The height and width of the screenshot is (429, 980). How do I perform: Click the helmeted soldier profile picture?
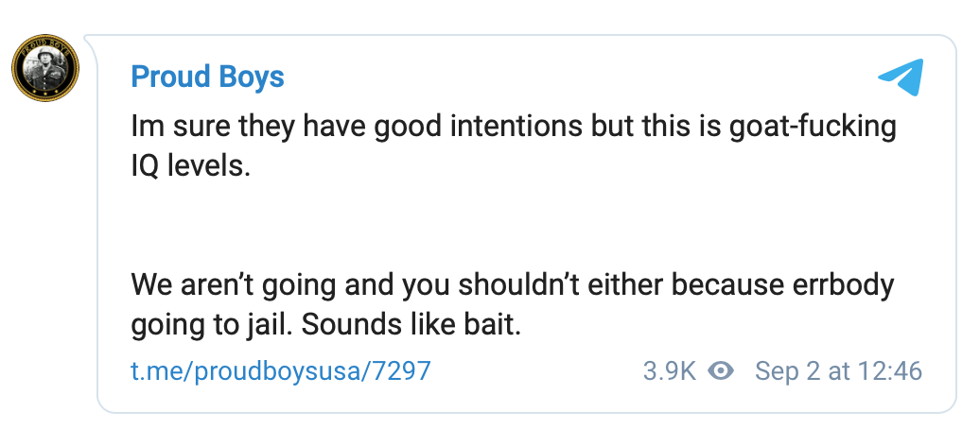click(x=45, y=68)
